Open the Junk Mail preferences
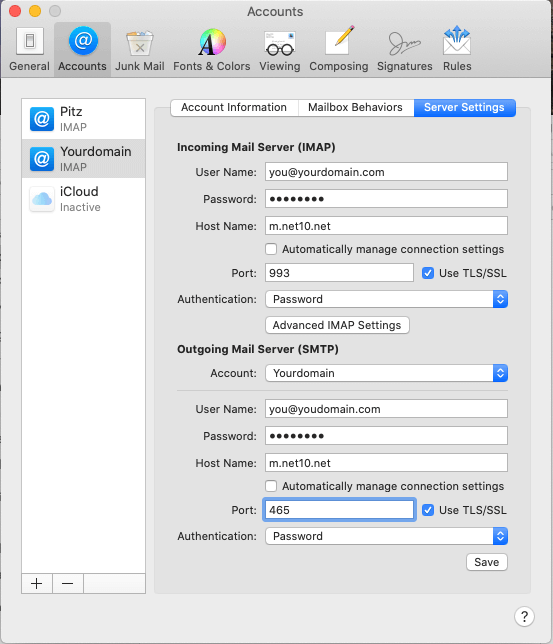Viewport: 553px width, 644px height. coord(140,49)
